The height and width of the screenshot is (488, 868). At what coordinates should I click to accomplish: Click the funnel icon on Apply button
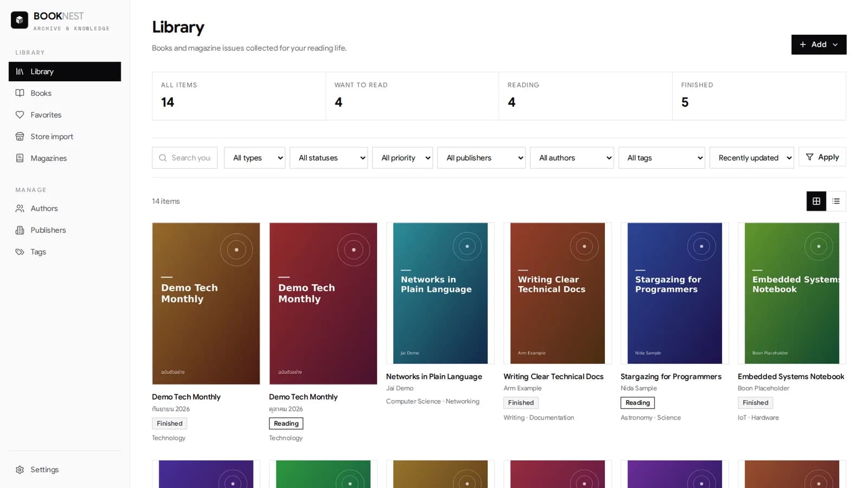point(809,157)
